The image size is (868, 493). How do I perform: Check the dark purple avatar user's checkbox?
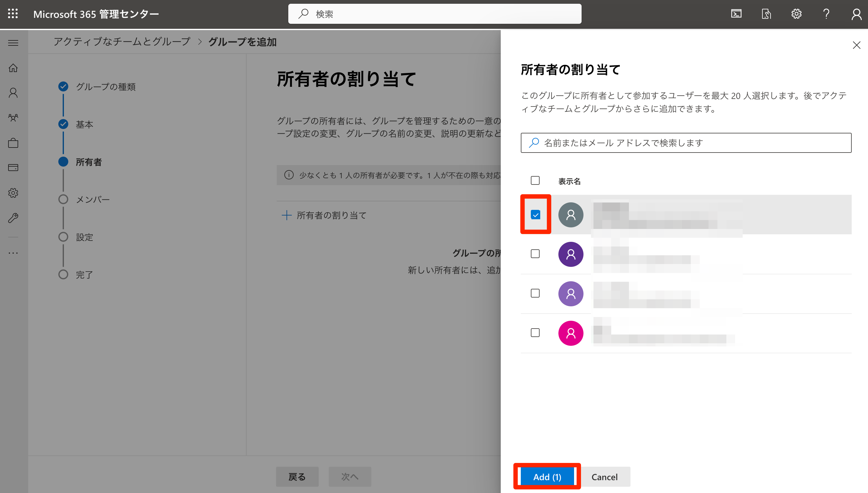coord(535,254)
